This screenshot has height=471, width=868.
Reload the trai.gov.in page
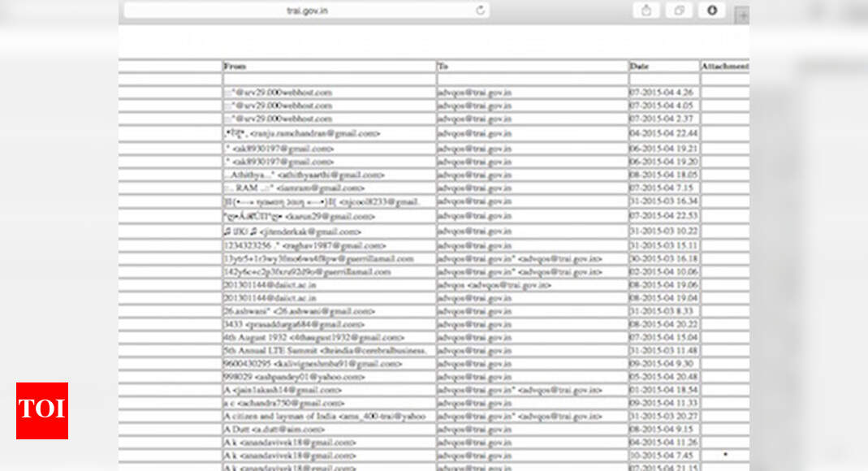click(480, 11)
